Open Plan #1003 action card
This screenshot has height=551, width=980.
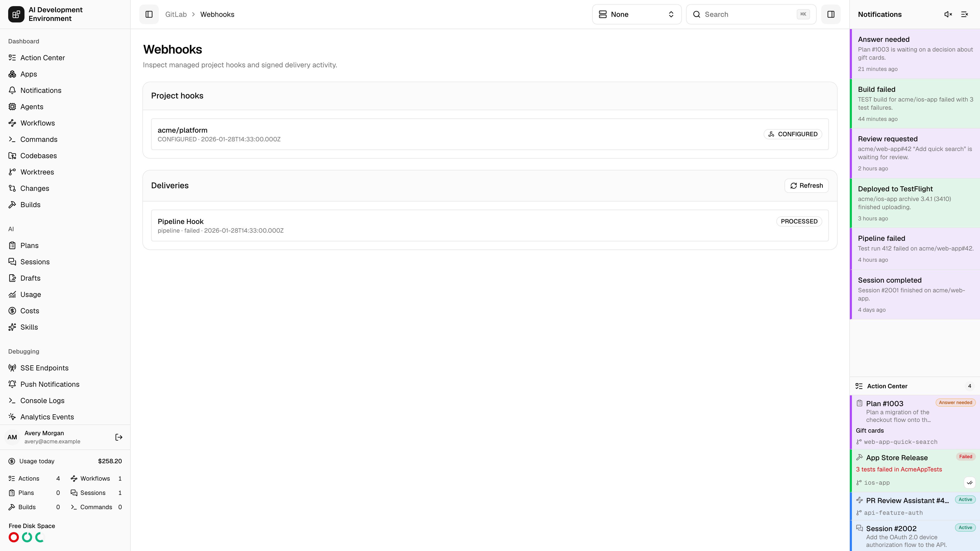pos(915,422)
